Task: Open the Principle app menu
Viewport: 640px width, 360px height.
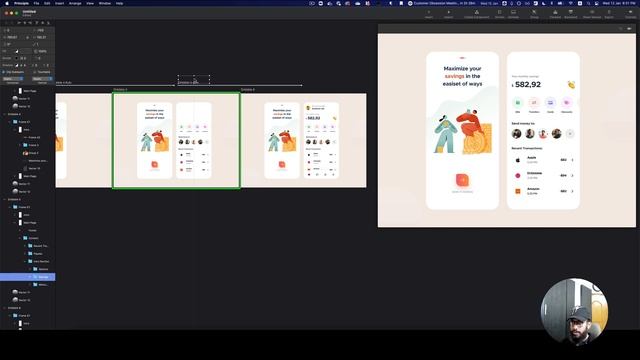Action: [21, 3]
